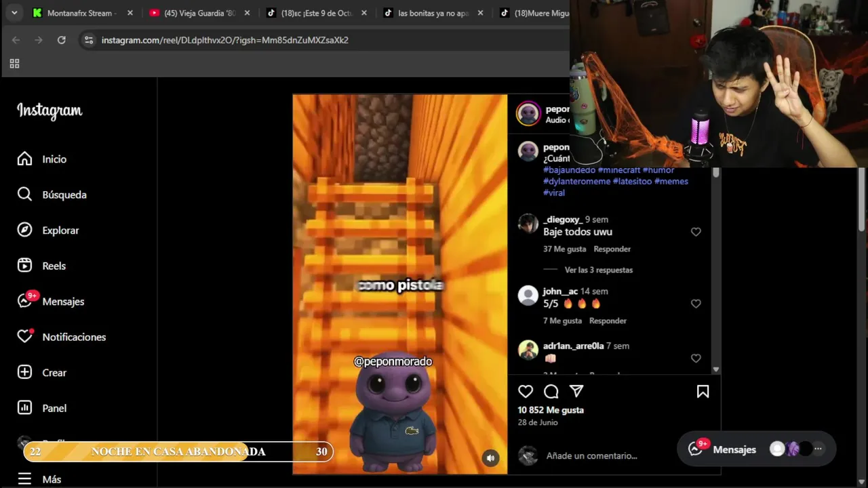
Task: Open the #minecraft hashtag
Action: pos(619,170)
